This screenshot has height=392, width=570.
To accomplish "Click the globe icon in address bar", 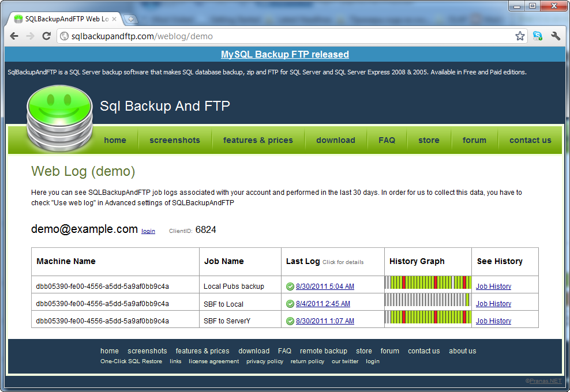I will 65,36.
